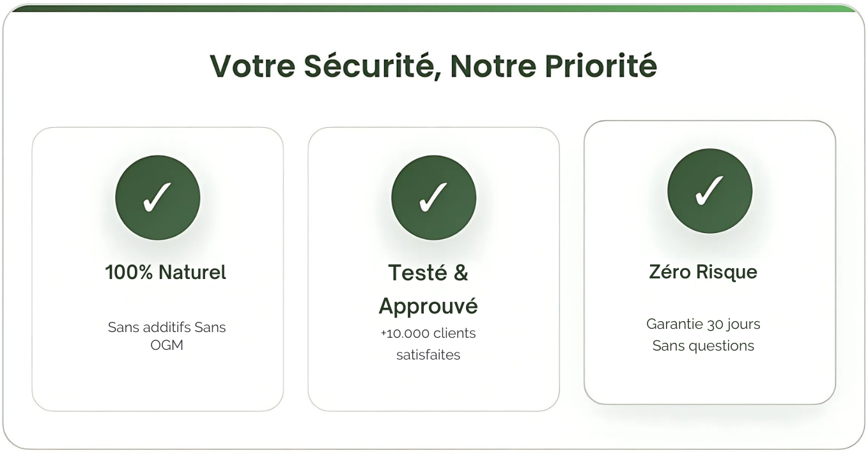
Task: Click the checkmark icon above Zéro Risque
Action: tap(709, 191)
